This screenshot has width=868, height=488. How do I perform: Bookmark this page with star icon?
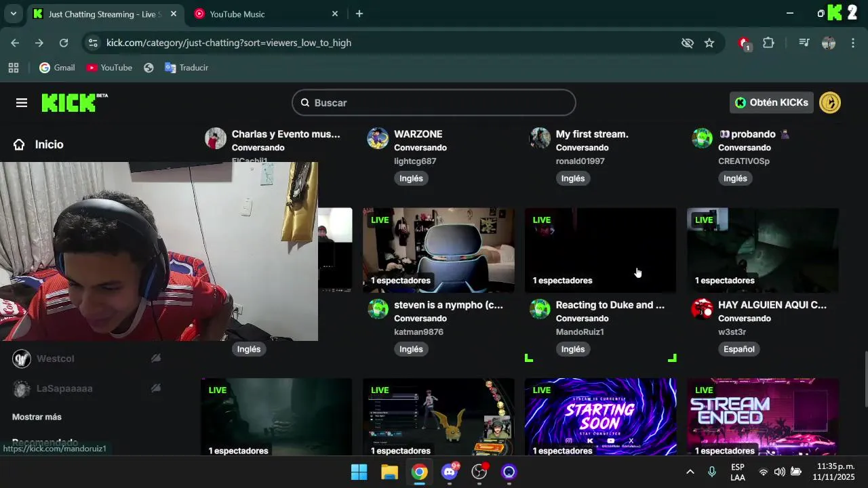(x=709, y=43)
